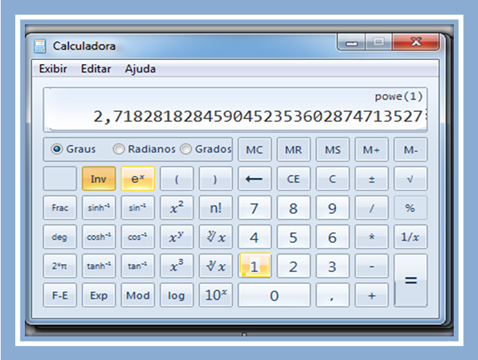Click the deg button

(60, 237)
